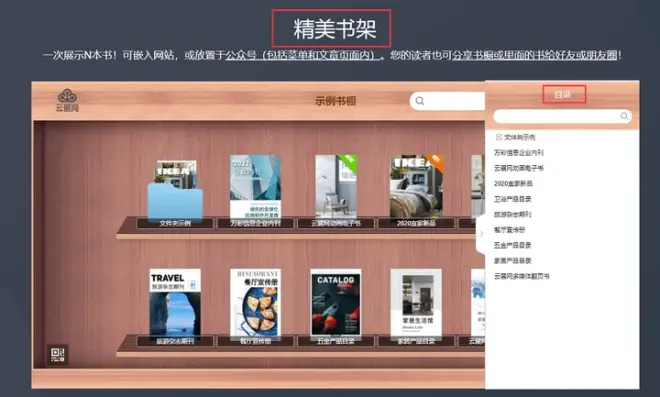Select 卫浴产品目录 in the catalog list
The height and width of the screenshot is (397, 660).
[x=512, y=199]
